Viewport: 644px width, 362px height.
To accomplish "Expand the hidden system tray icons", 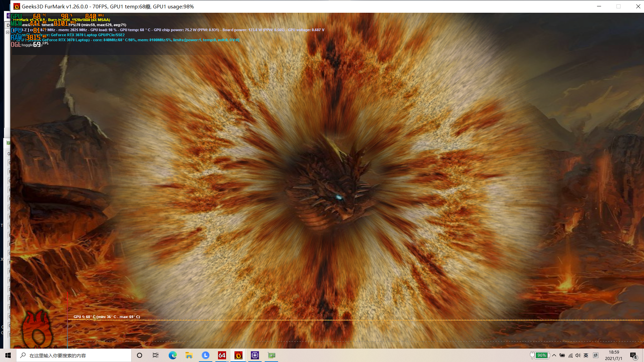I will [554, 355].
